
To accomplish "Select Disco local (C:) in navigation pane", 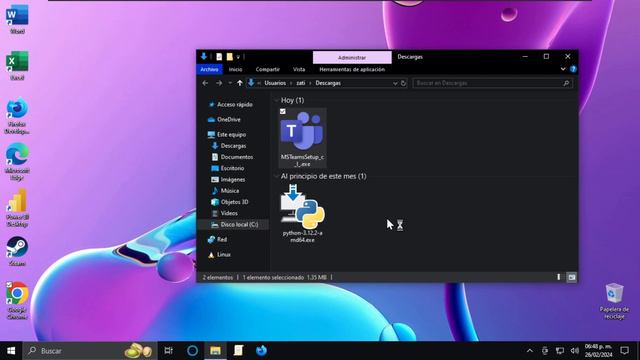I will pos(235,224).
